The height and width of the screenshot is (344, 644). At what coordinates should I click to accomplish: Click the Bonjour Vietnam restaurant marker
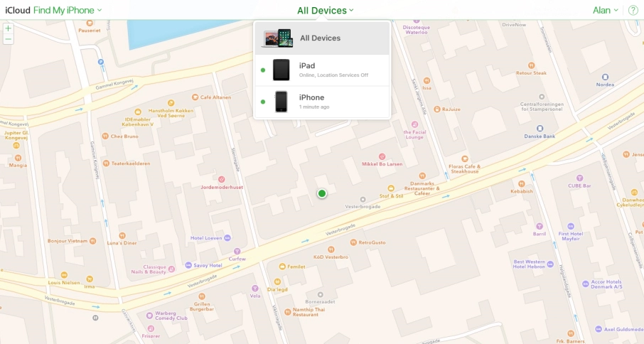tap(93, 240)
